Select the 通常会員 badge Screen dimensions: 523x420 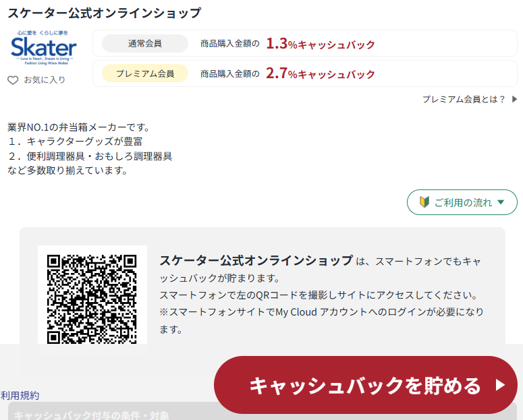click(144, 44)
